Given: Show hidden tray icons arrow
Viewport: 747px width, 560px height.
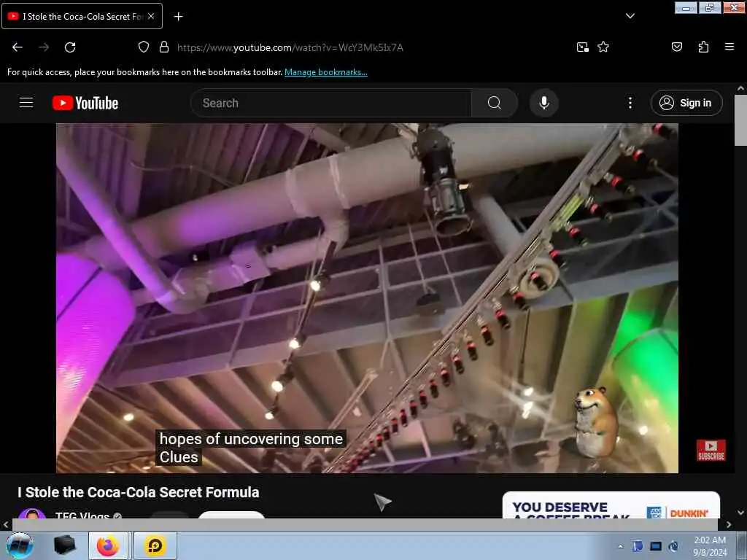Looking at the screenshot, I should [620, 546].
